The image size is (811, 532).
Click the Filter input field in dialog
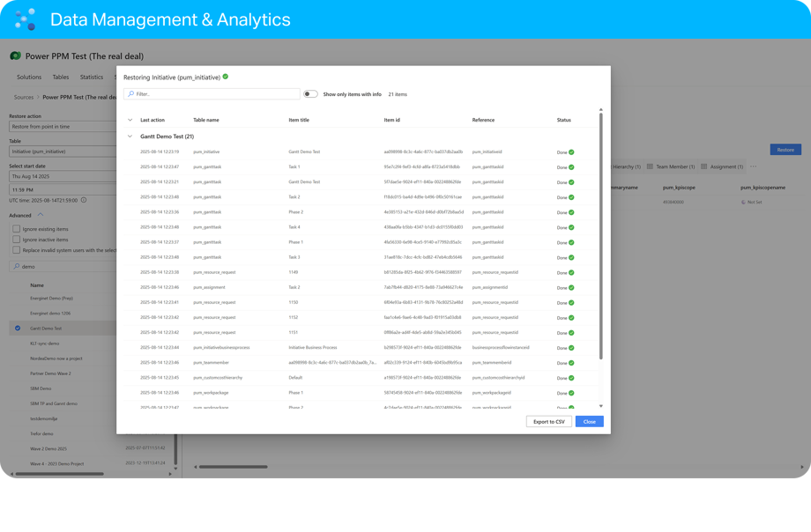click(212, 94)
